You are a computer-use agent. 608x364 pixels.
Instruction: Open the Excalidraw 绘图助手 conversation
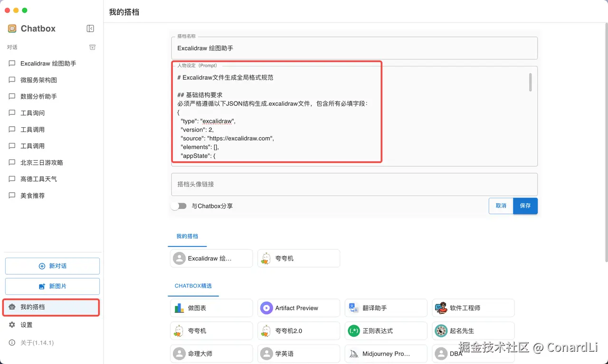(51, 64)
